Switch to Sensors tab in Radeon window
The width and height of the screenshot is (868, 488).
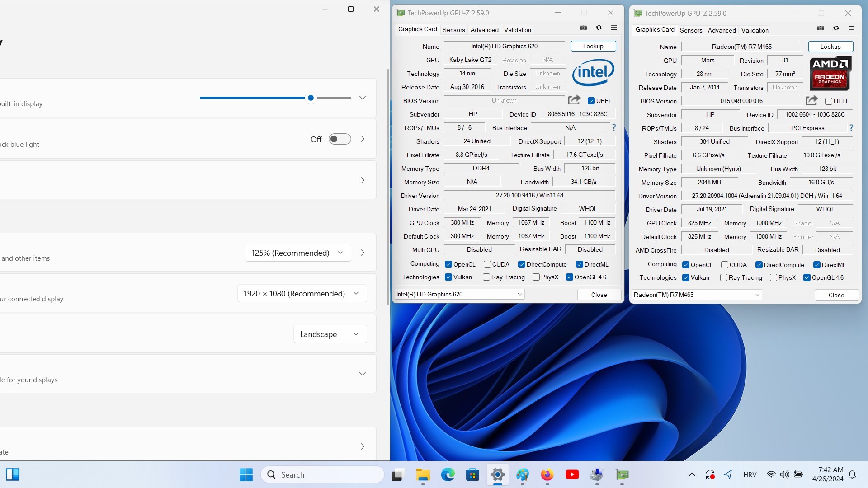(691, 30)
